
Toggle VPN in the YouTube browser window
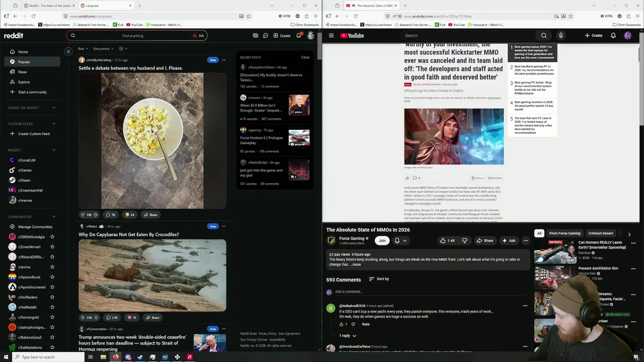click(x=607, y=16)
